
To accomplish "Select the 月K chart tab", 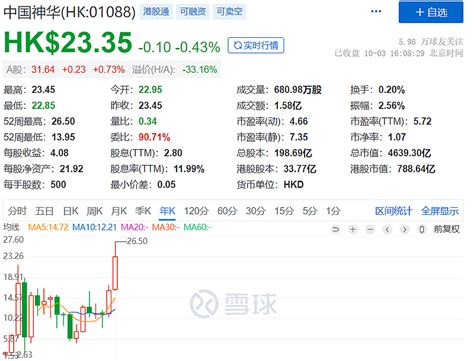I will 119,211.
